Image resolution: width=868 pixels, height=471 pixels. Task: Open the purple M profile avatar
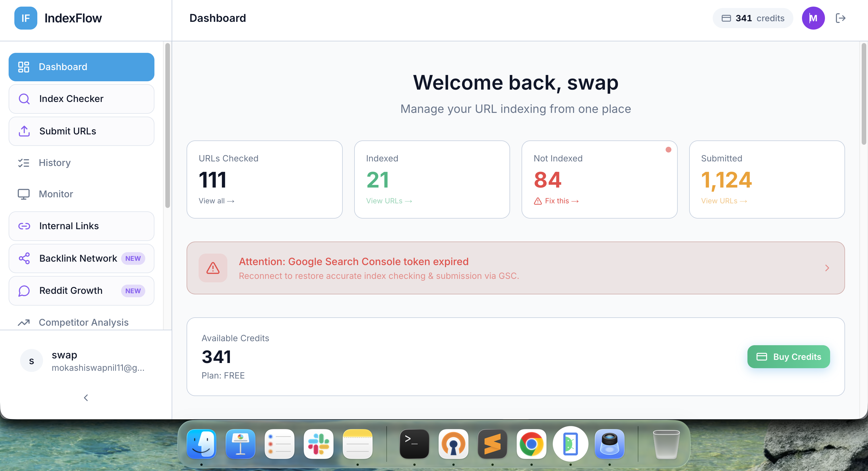tap(813, 18)
